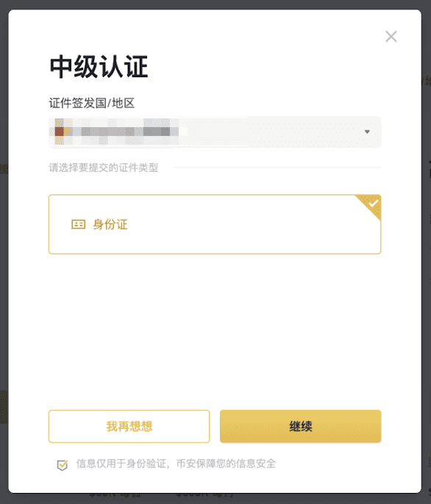Image resolution: width=431 pixels, height=504 pixels.
Task: Click the 身份证 text label
Action: 110,224
